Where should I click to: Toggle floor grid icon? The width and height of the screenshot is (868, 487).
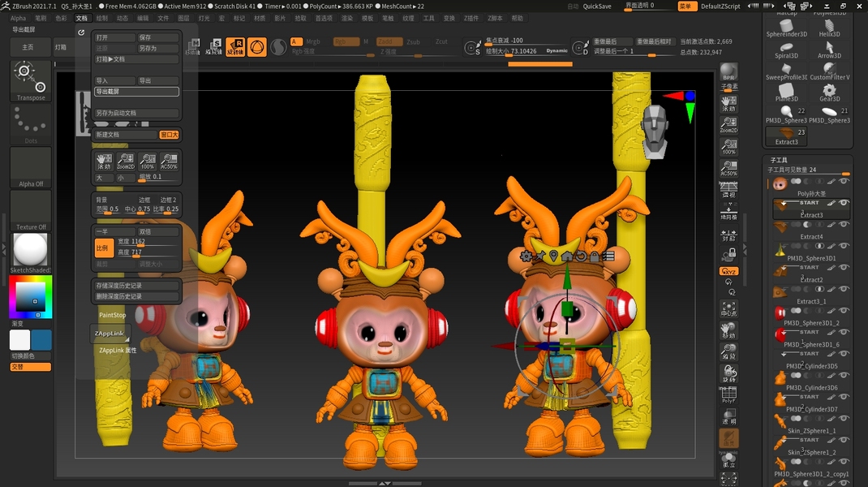(x=728, y=211)
